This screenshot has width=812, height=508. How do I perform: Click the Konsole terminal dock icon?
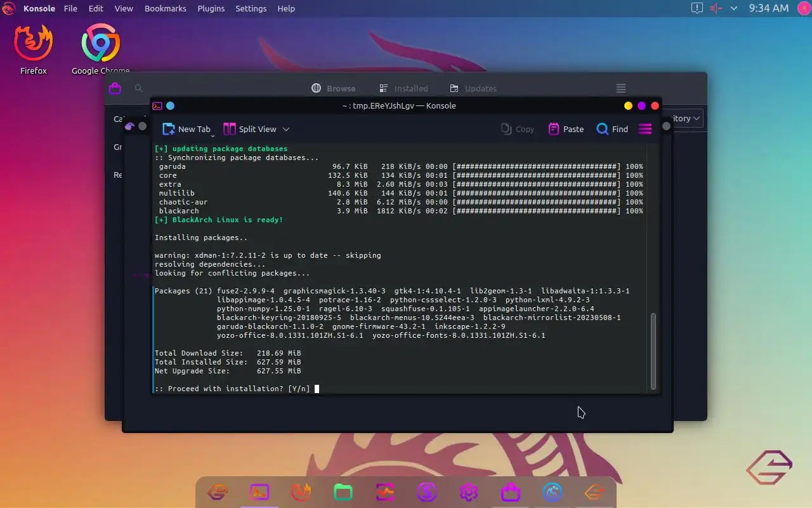point(259,491)
